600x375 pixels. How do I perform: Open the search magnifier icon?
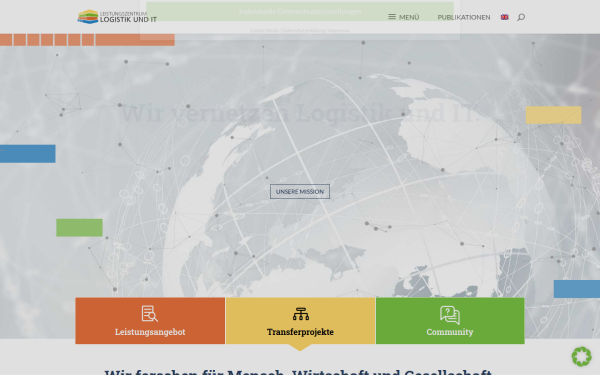tap(521, 17)
